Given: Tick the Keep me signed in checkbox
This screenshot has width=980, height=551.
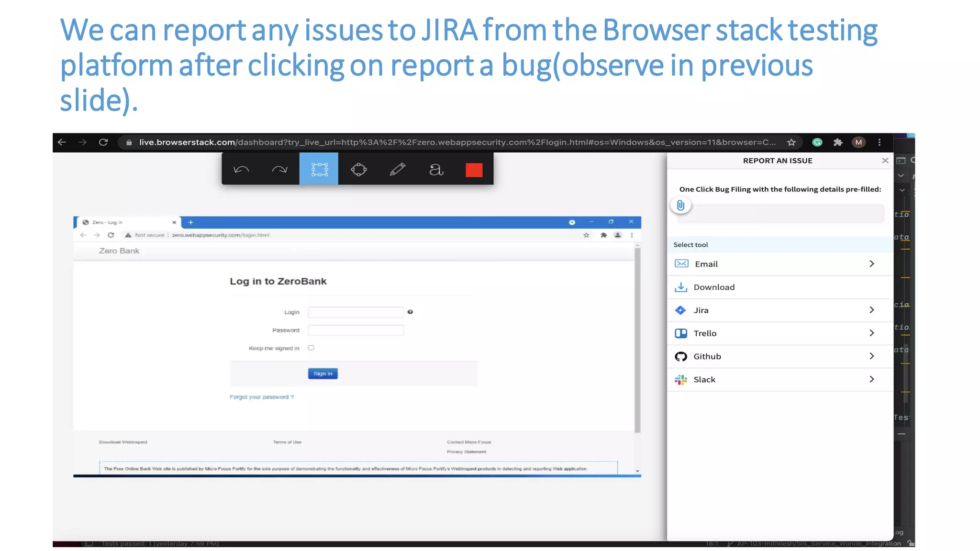Looking at the screenshot, I should click(311, 348).
